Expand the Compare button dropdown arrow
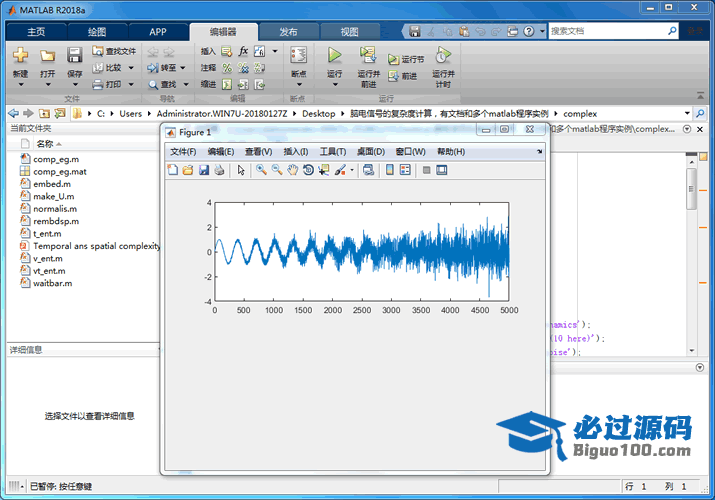Screen dimensions: 715x500 [131, 68]
